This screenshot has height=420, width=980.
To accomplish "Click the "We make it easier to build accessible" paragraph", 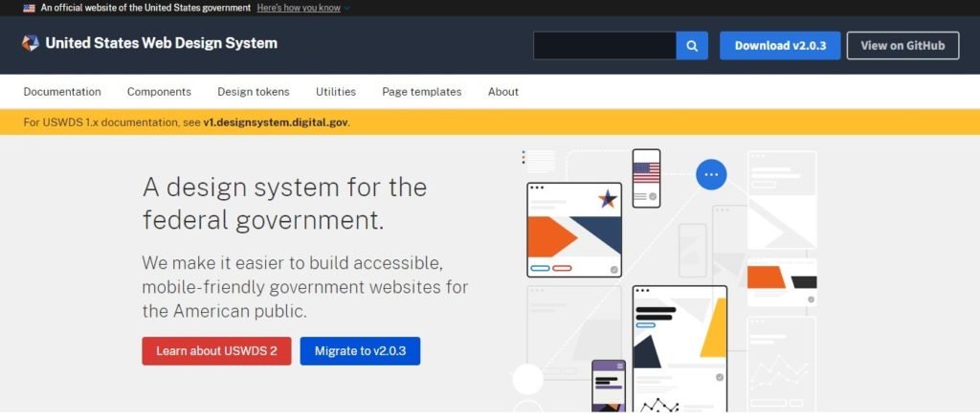I will click(x=305, y=287).
